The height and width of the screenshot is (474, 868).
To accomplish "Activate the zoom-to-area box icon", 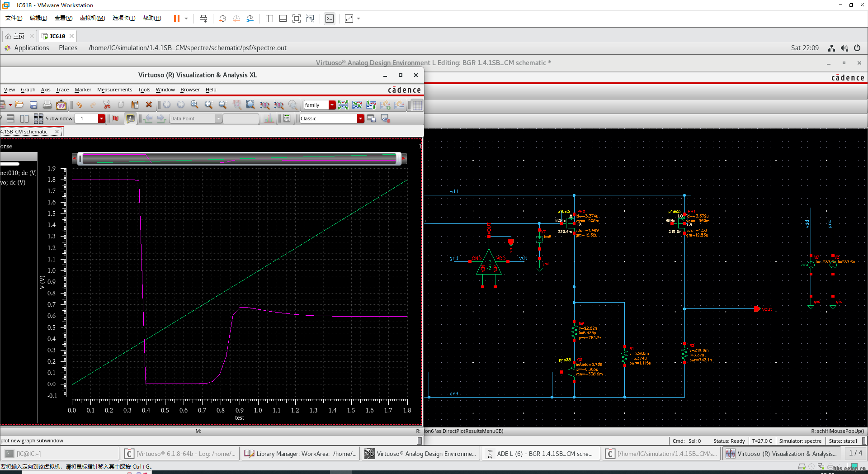I will (250, 105).
